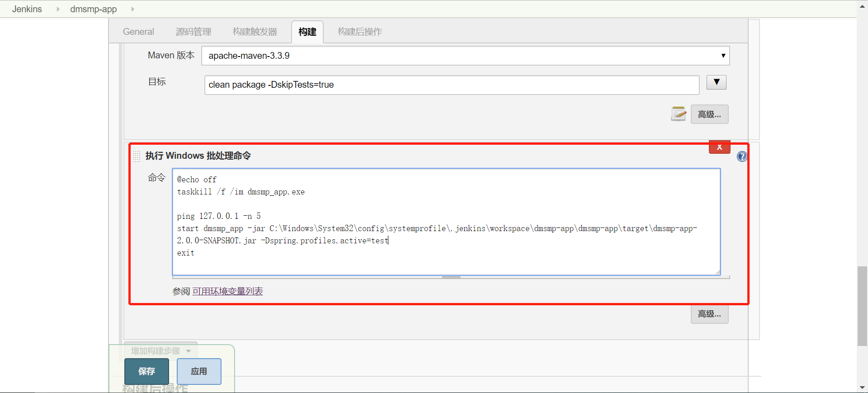
Task: Open the dmsmp-app breadcrumb link
Action: (94, 9)
